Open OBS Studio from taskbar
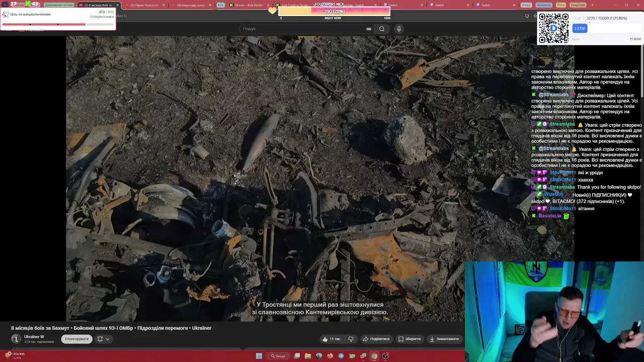644x362 pixels. tap(385, 356)
